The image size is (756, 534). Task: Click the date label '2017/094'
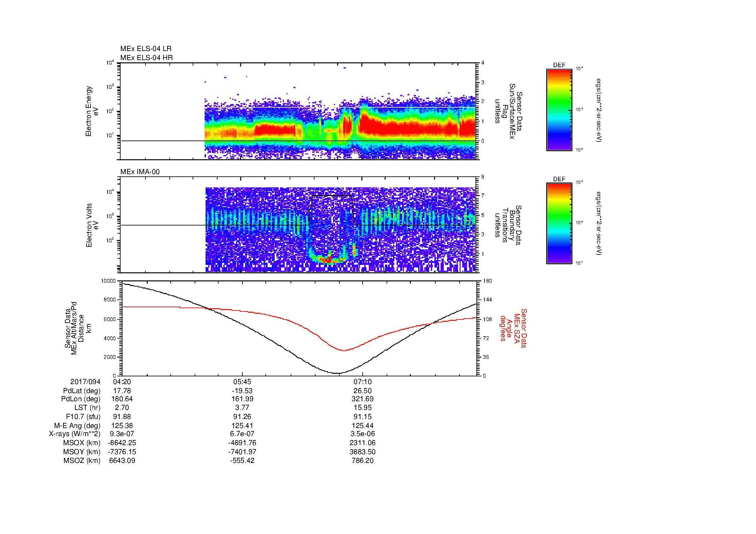(85, 382)
